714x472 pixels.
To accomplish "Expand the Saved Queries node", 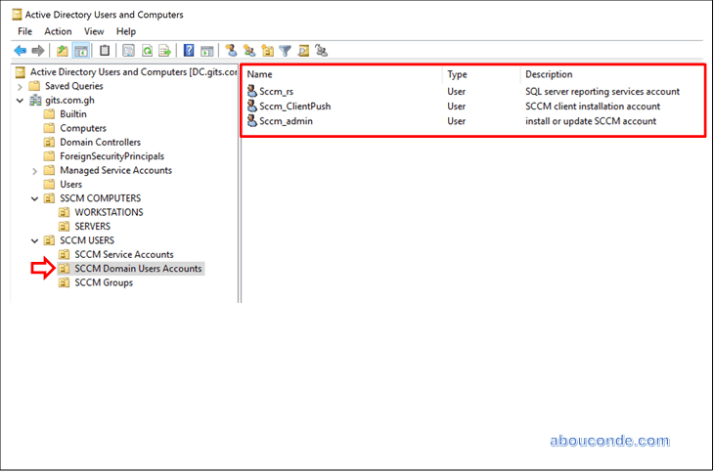I will 21,86.
